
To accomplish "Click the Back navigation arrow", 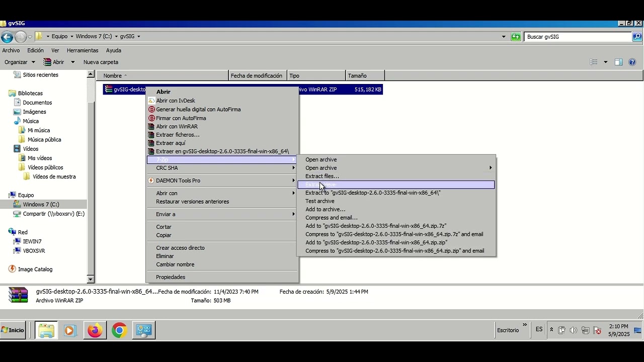I will point(7,37).
